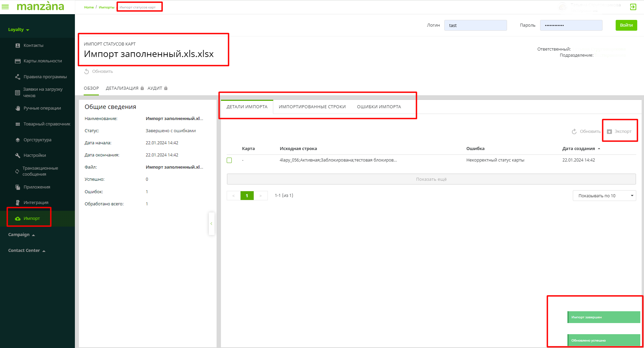Click the logout icon in top bar
This screenshot has height=348, width=644.
click(633, 7)
